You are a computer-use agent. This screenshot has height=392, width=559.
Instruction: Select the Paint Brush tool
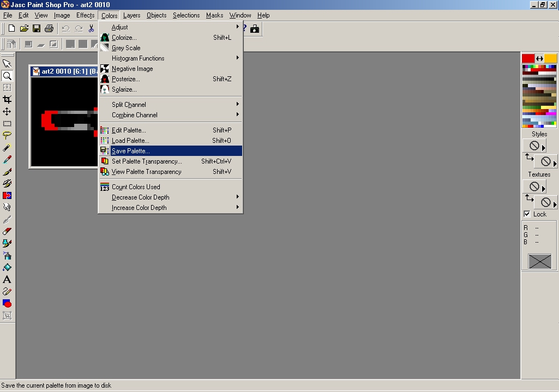coord(7,172)
